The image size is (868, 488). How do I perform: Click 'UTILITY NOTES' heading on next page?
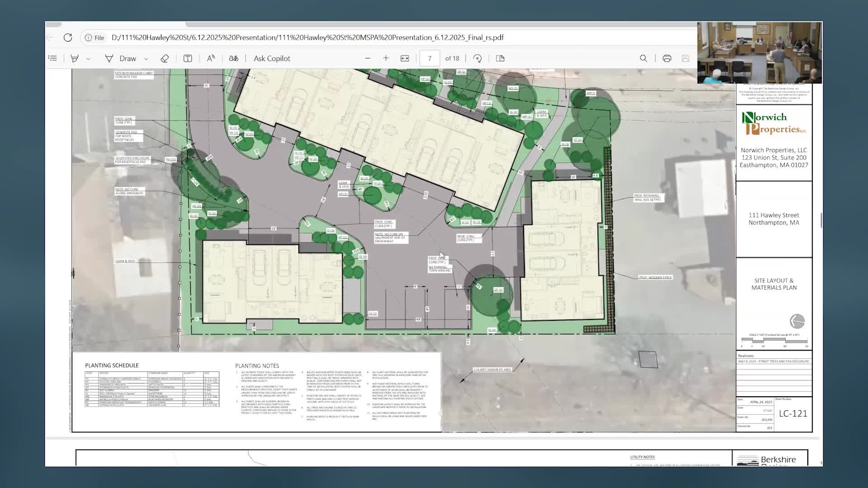pos(642,457)
